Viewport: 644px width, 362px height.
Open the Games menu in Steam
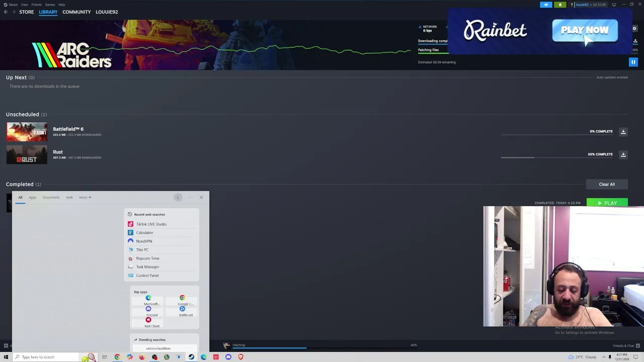tap(50, 5)
